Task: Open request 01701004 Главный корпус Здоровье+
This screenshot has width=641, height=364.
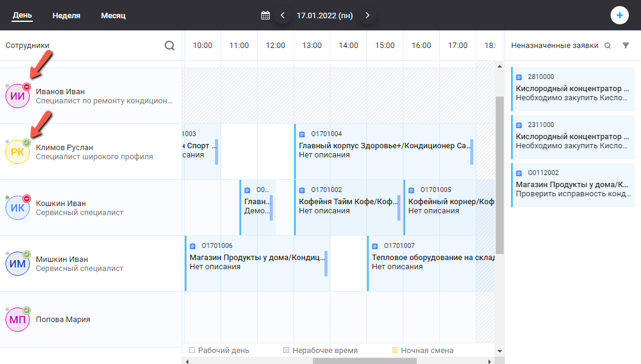Action: 384,151
